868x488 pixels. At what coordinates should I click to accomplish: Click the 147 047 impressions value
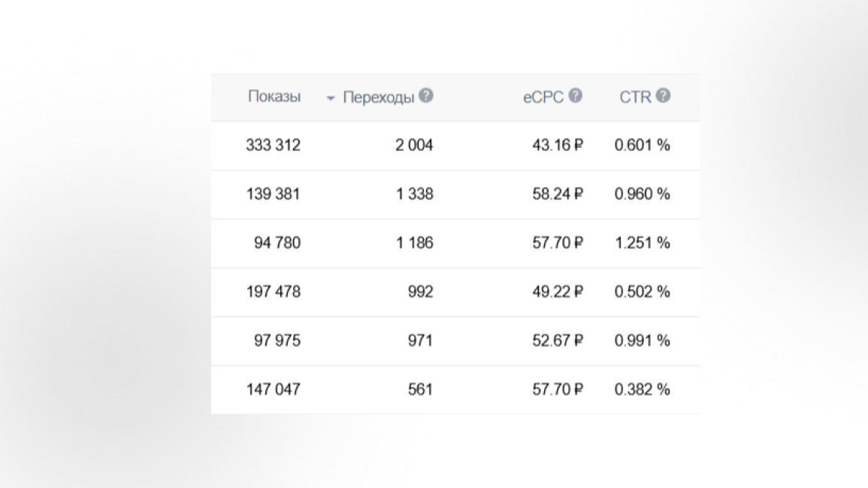(x=273, y=390)
